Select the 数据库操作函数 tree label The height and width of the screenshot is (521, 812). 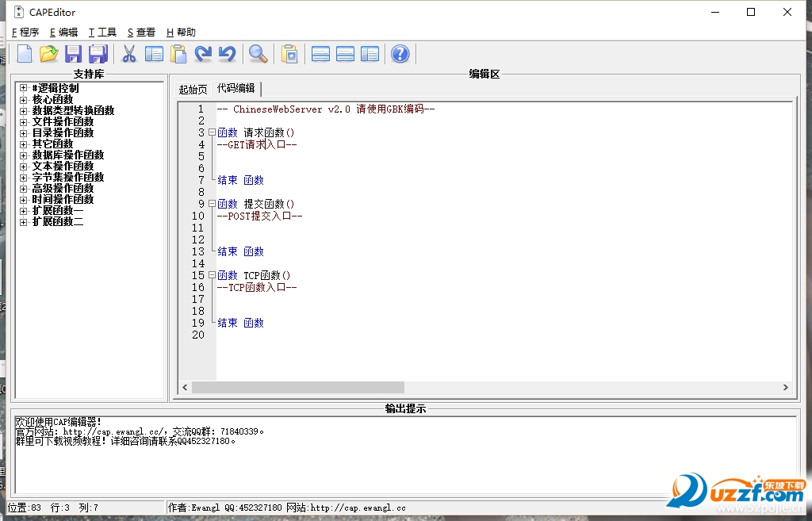coord(68,155)
